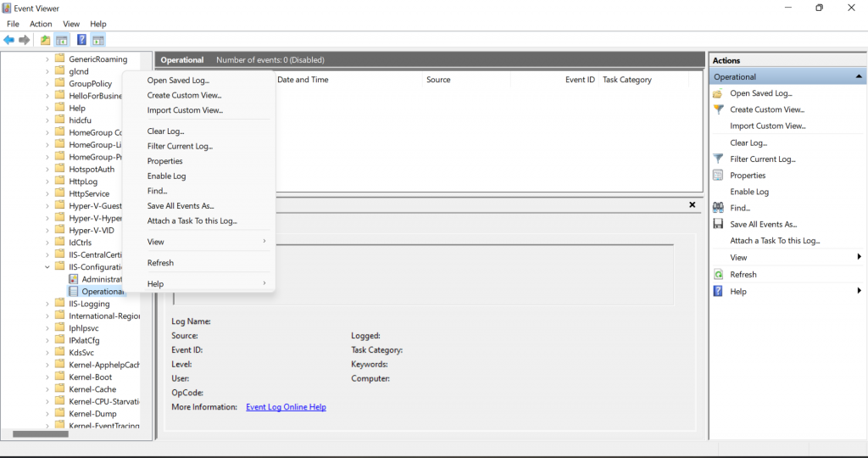Click the GenericRoaming folder icon
Viewport: 868px width, 458px height.
click(x=60, y=59)
